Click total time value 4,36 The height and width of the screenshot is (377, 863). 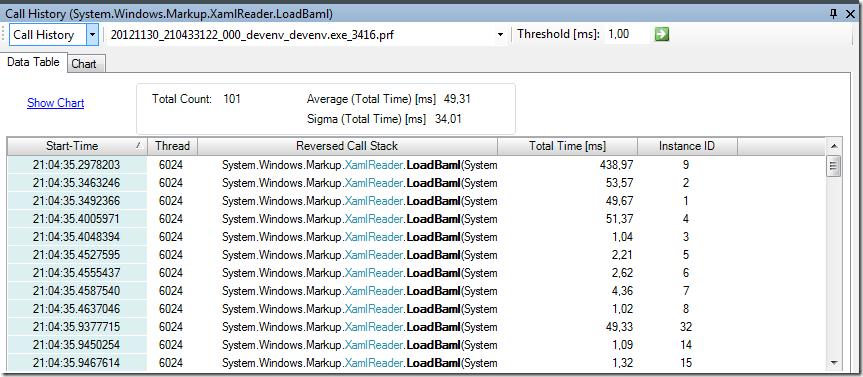click(x=621, y=291)
